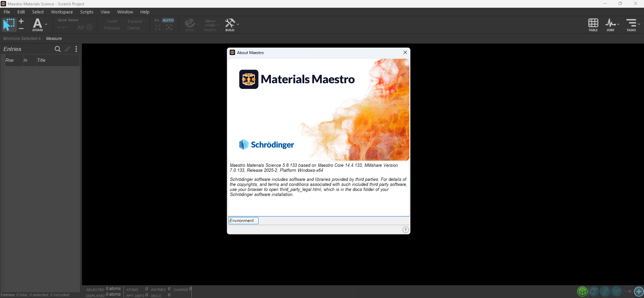This screenshot has width=644, height=298.
Task: Expand the Atoms picking mode dropdown
Action: tap(46, 24)
